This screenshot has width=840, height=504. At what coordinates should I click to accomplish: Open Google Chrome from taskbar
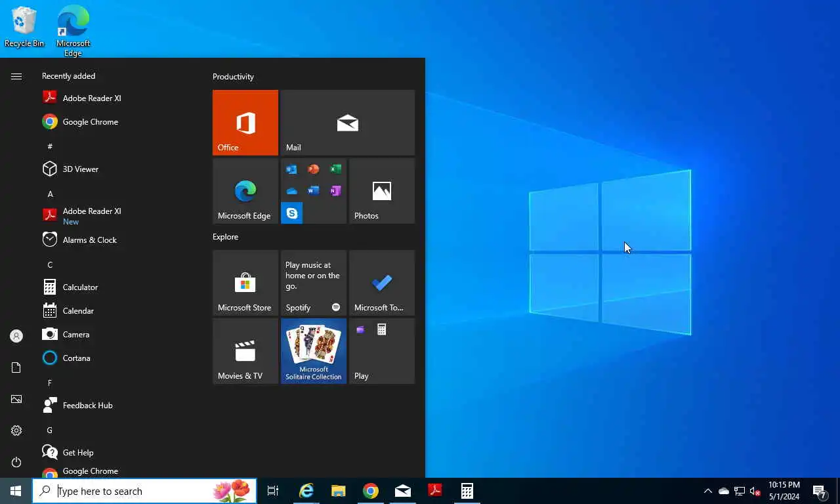[x=371, y=491]
